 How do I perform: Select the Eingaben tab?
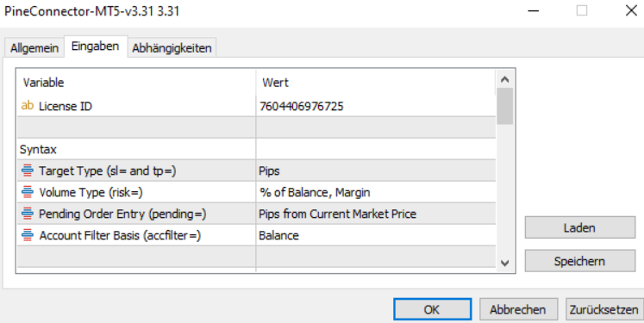[x=96, y=47]
